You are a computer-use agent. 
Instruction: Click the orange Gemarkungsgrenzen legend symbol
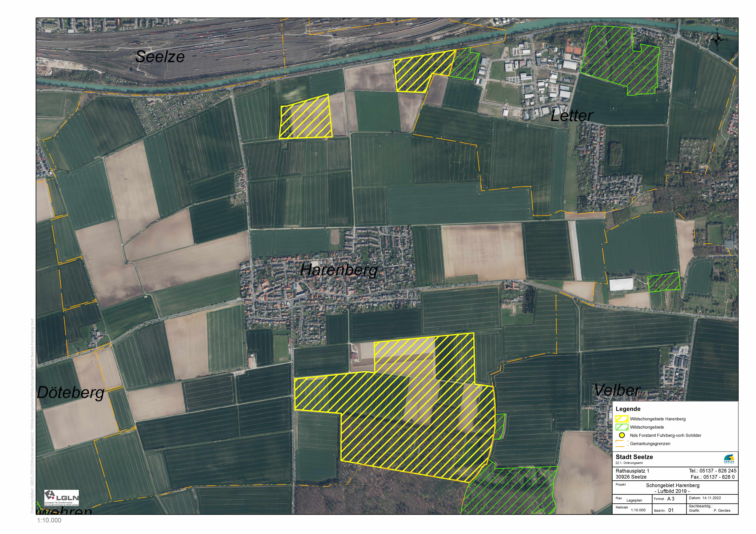(622, 444)
